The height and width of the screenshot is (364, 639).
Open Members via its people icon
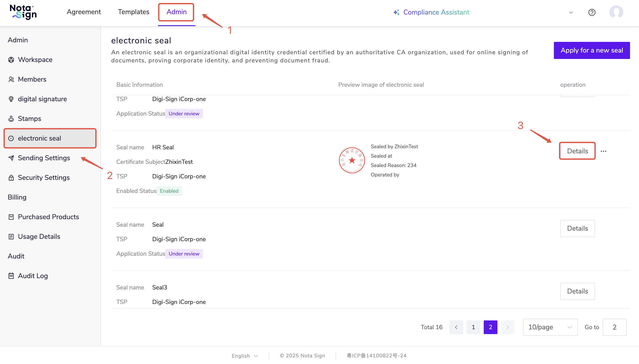[x=11, y=79]
